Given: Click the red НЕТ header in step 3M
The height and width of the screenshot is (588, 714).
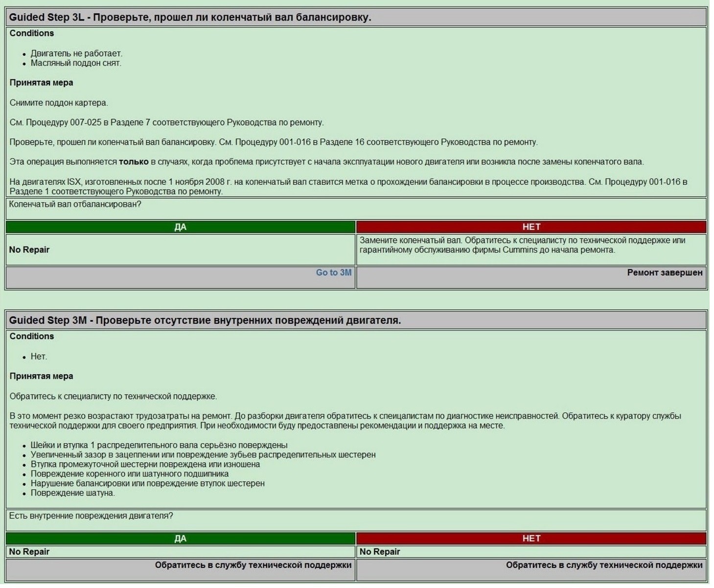Looking at the screenshot, I should [531, 539].
